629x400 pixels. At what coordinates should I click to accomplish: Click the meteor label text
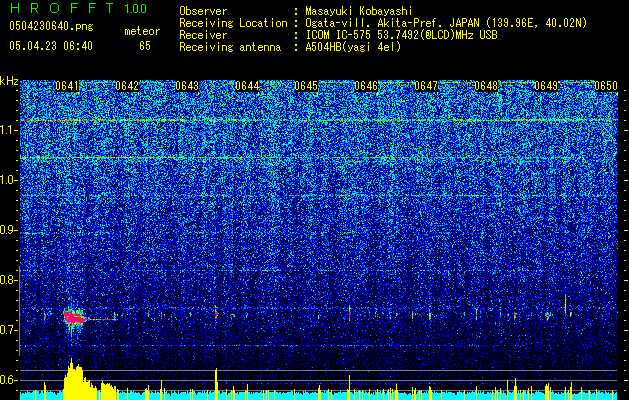click(142, 31)
